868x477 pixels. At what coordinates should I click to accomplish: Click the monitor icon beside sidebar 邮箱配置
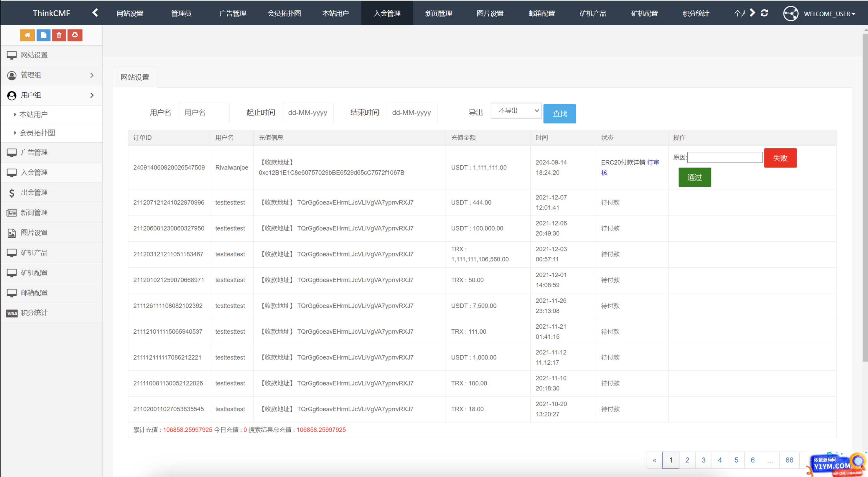click(12, 293)
